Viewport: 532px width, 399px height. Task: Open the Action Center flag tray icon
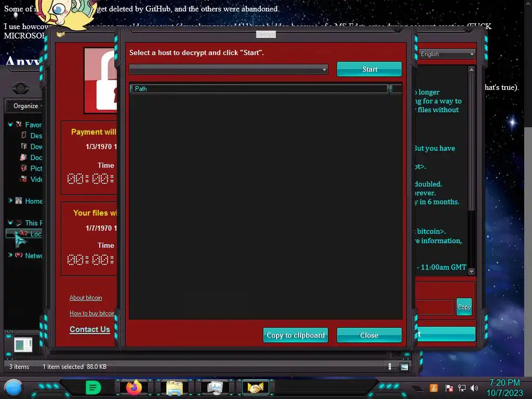point(449,388)
